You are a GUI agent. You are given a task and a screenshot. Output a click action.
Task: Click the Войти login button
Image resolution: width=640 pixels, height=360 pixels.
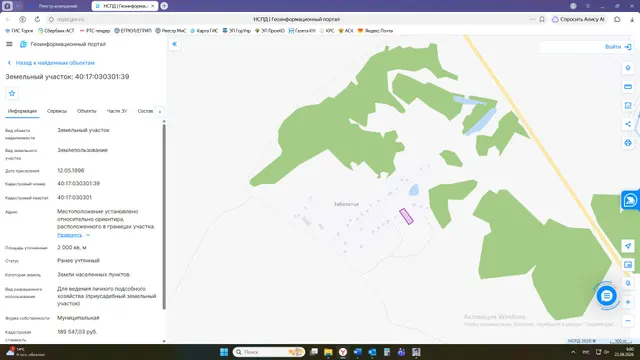pyautogui.click(x=618, y=47)
